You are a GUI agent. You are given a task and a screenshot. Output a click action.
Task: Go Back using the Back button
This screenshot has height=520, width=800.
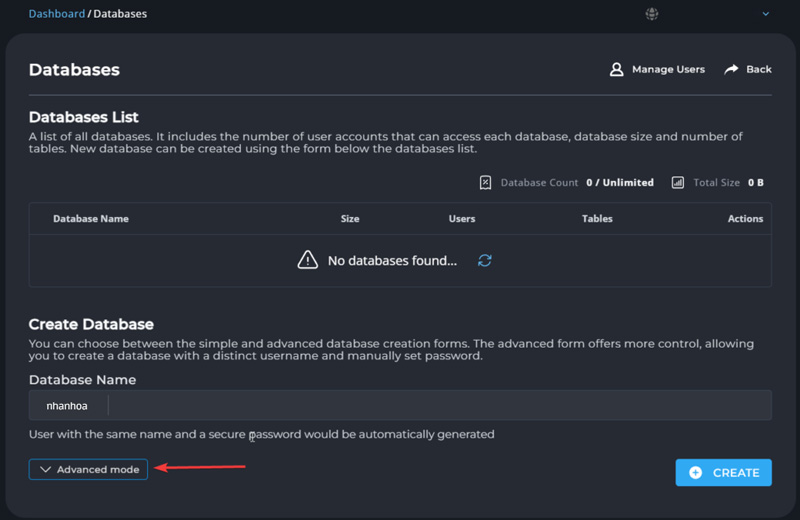pos(748,69)
